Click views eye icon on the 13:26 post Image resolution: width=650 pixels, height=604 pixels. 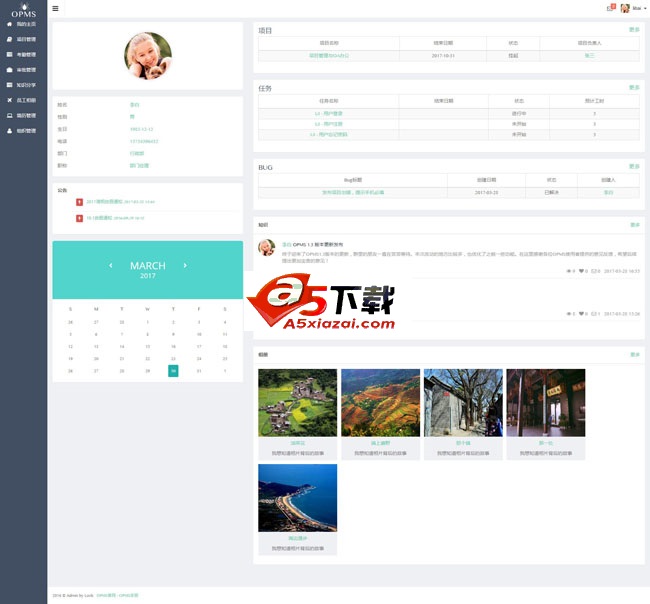[x=569, y=314]
